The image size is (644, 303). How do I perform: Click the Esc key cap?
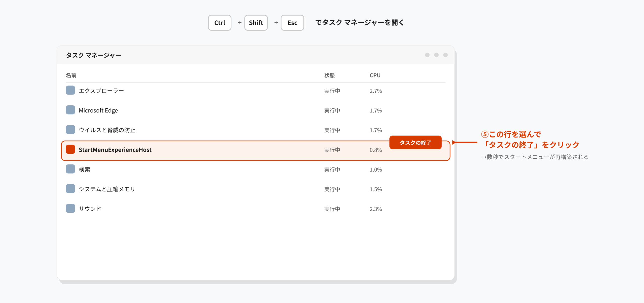coord(292,23)
